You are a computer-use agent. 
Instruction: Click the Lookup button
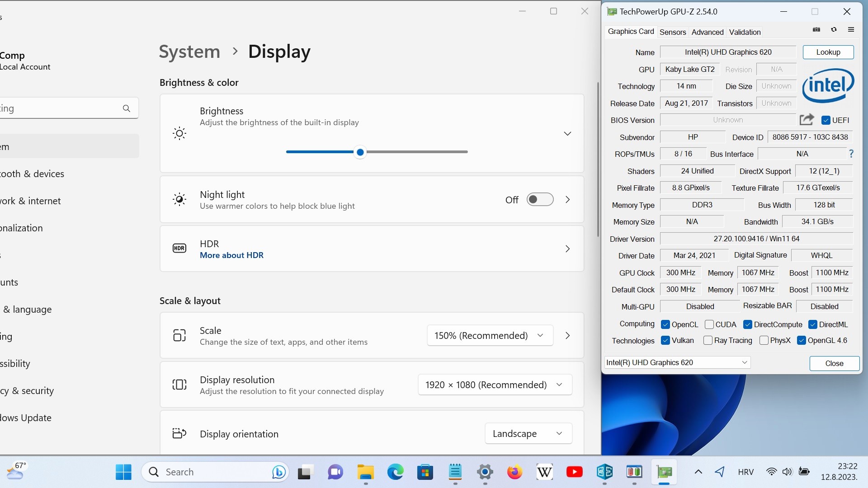point(828,52)
